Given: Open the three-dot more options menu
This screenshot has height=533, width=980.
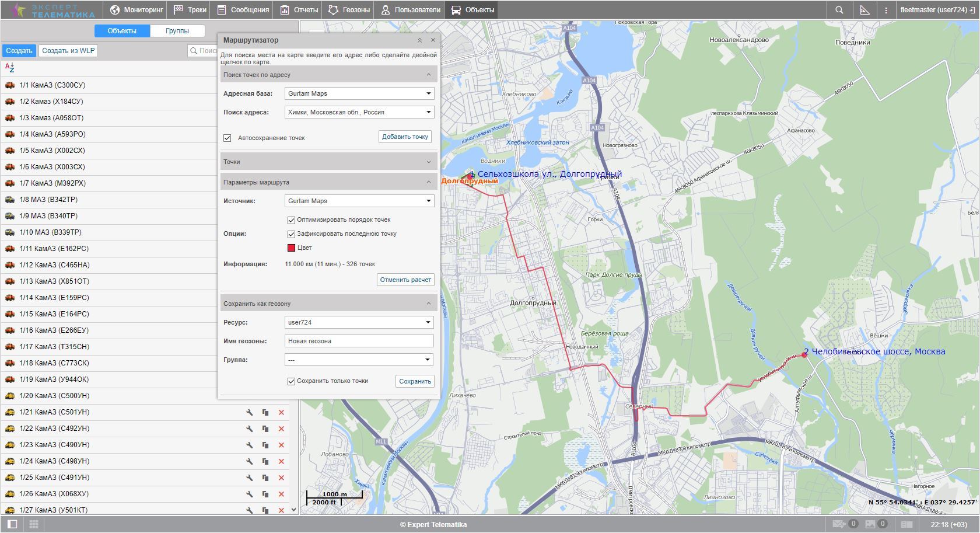Looking at the screenshot, I should [886, 10].
